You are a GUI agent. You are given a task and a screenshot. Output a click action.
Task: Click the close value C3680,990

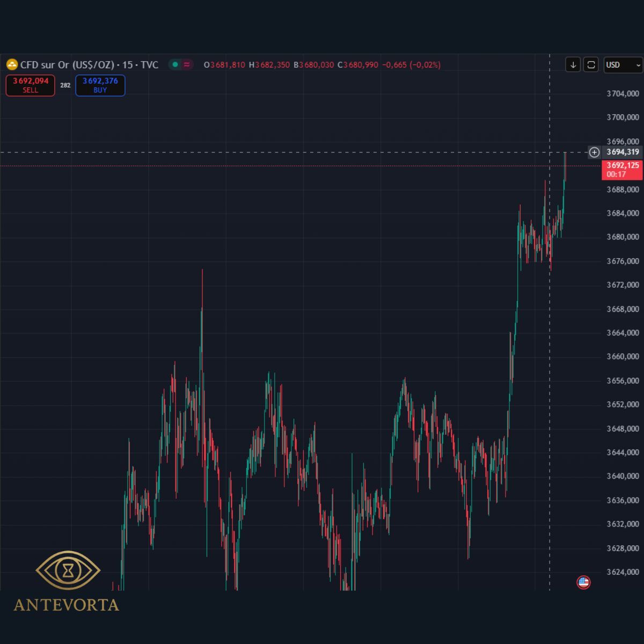click(357, 65)
